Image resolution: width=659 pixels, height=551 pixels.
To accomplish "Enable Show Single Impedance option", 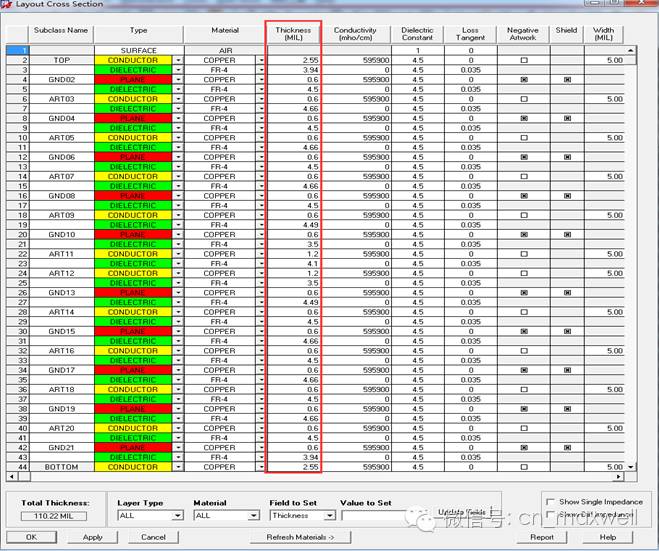I will click(x=550, y=501).
